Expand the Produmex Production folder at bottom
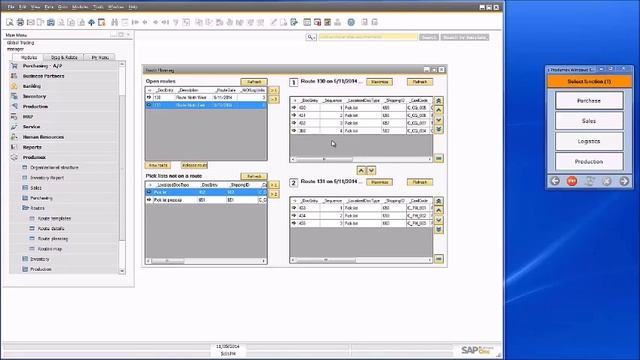 point(41,269)
